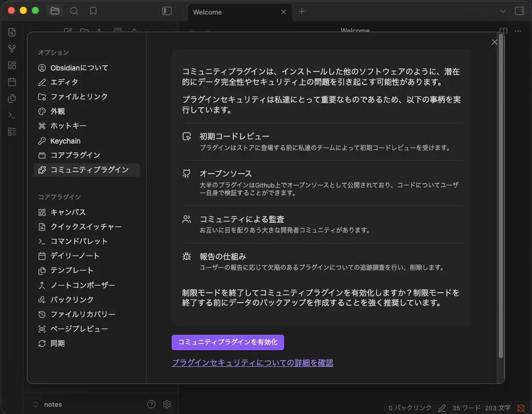This screenshot has height=414, width=532.
Task: Click コミュニティによる監査 heading text
Action: (242, 219)
